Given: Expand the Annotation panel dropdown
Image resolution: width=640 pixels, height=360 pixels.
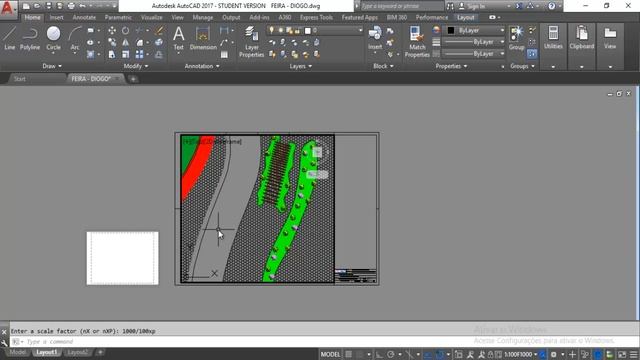Looking at the screenshot, I should coord(202,66).
